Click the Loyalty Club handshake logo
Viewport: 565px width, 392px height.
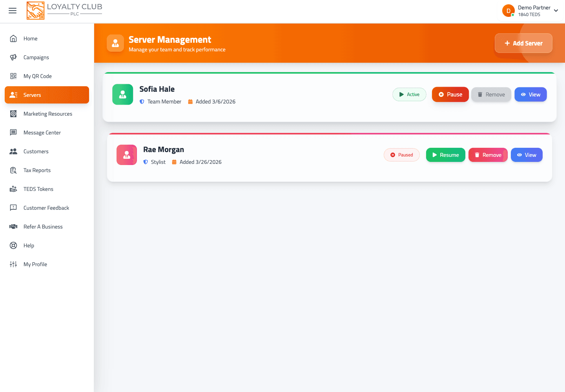click(x=35, y=11)
